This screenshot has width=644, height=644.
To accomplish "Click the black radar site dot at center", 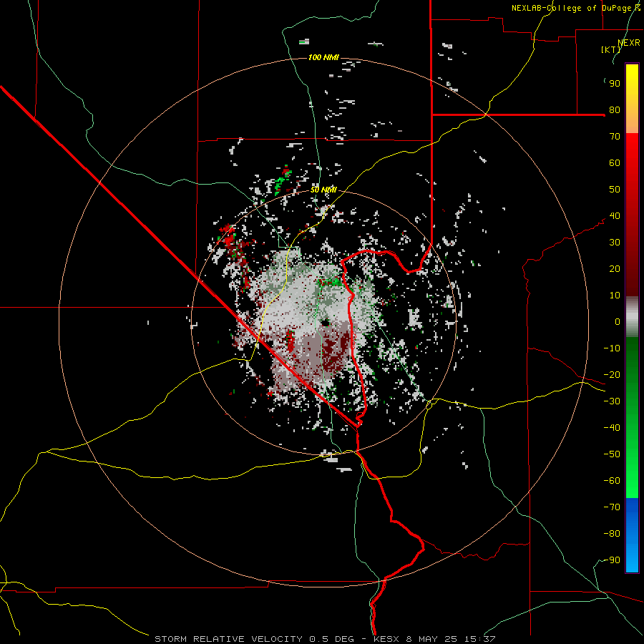I will point(326,323).
